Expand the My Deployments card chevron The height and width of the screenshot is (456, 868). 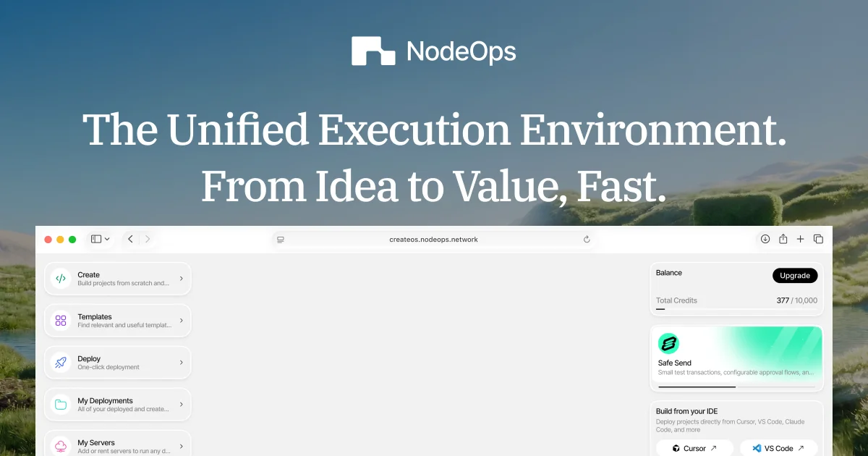(181, 405)
